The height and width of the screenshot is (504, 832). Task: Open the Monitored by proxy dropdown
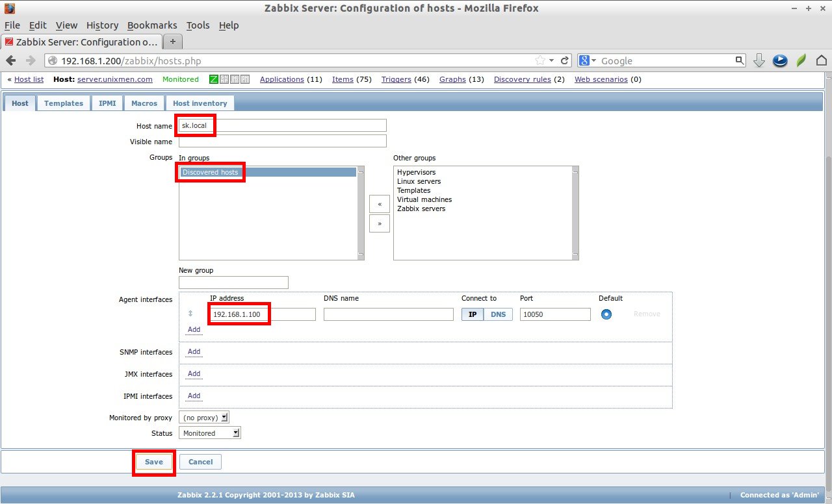(x=204, y=418)
